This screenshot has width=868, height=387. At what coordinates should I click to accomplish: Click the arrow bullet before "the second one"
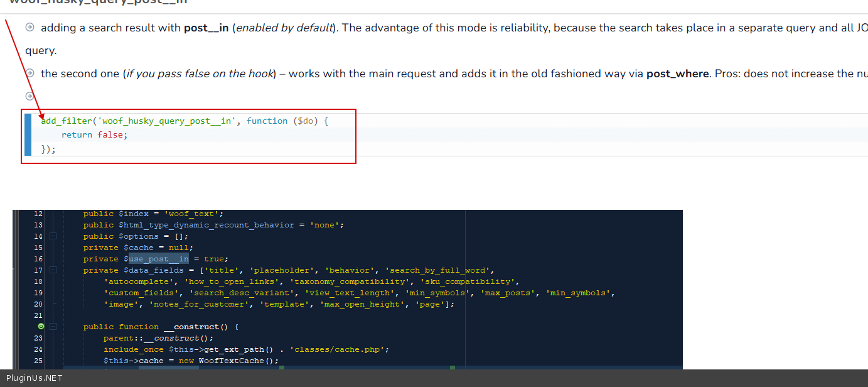(x=29, y=74)
